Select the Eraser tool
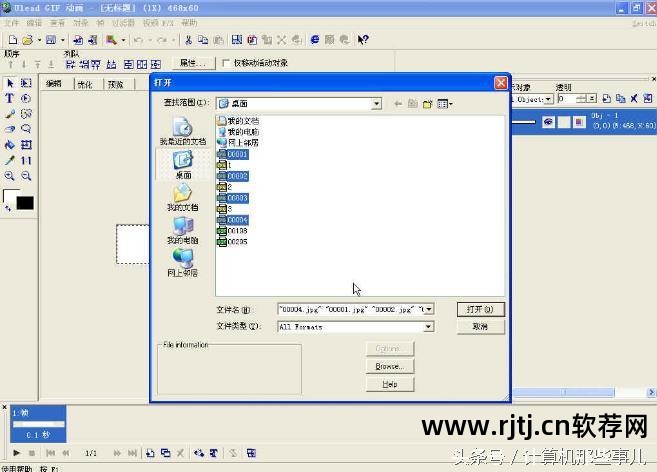Screen dimensions: 657x472 click(10, 129)
